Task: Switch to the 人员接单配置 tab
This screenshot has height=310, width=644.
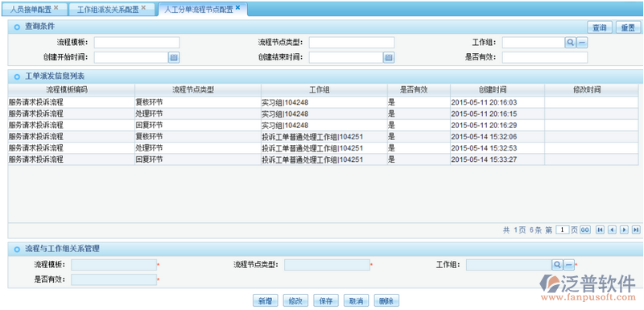Action: coord(31,9)
